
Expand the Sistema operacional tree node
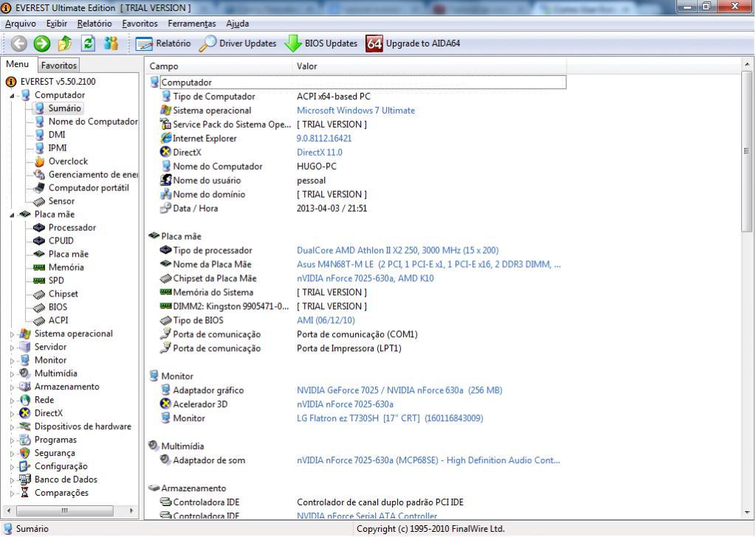(x=12, y=333)
